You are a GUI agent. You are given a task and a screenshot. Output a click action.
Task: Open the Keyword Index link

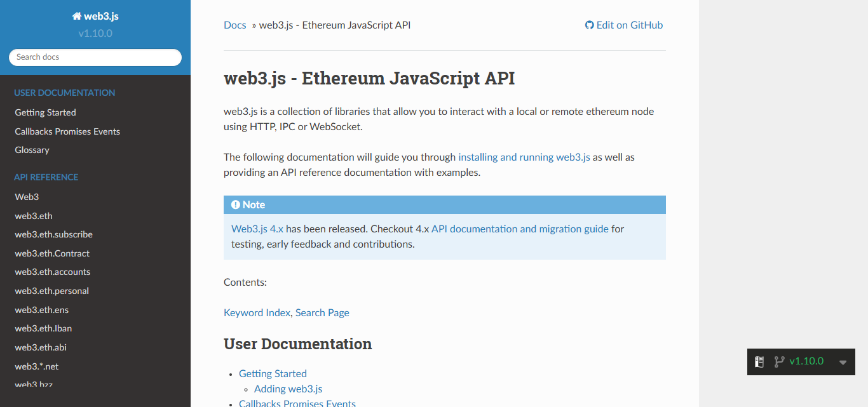257,312
